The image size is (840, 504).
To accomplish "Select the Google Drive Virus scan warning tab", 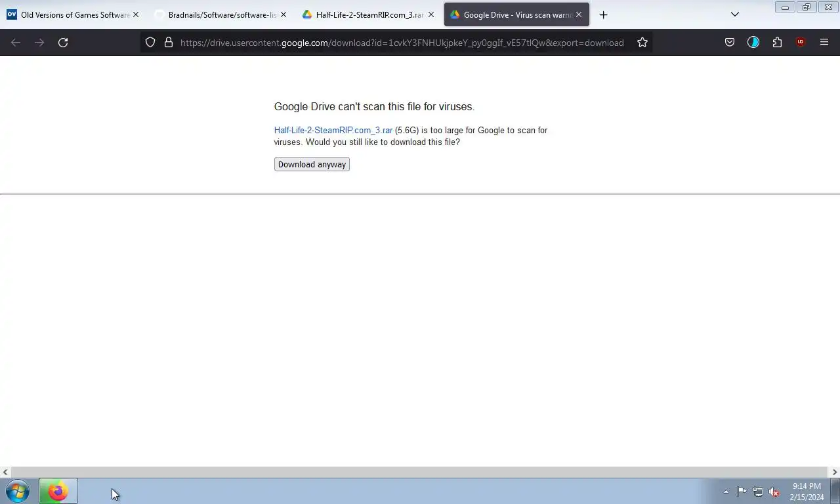I will 516,14.
